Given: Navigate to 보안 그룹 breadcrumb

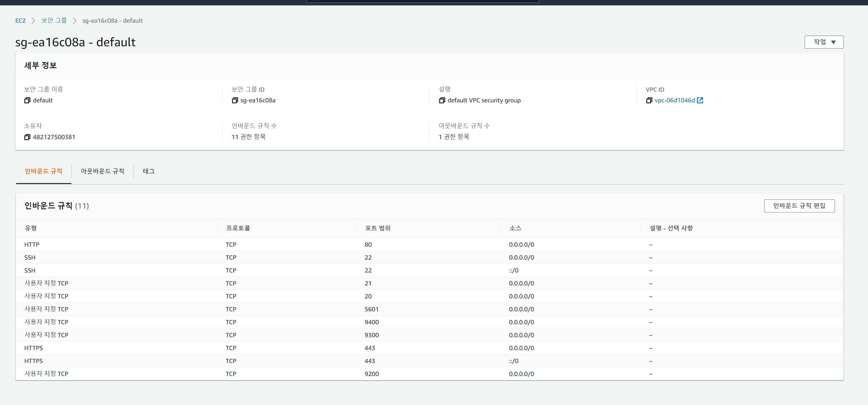Looking at the screenshot, I should click(x=54, y=20).
